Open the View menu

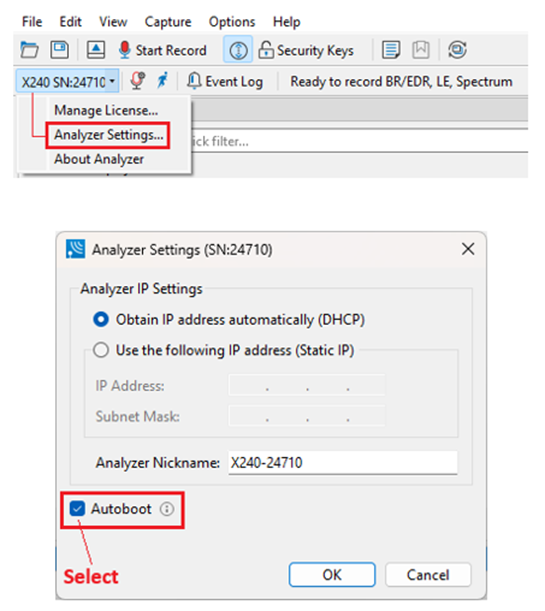tap(113, 22)
